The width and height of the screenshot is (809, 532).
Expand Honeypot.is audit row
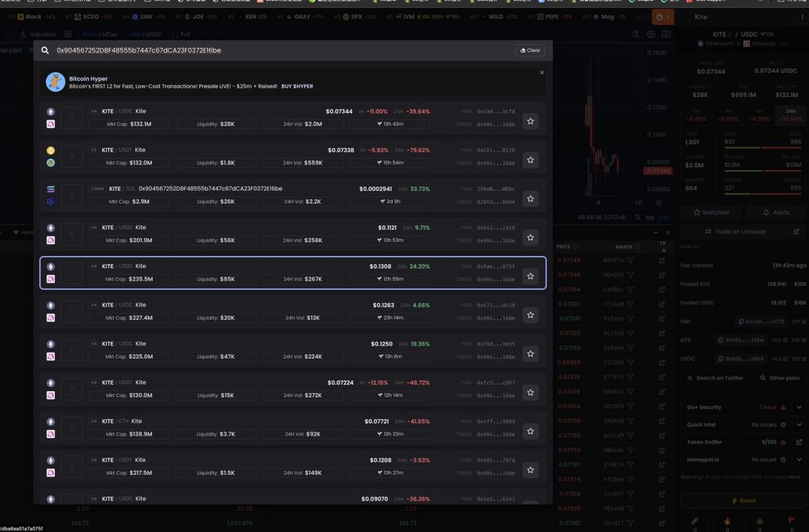point(799,460)
